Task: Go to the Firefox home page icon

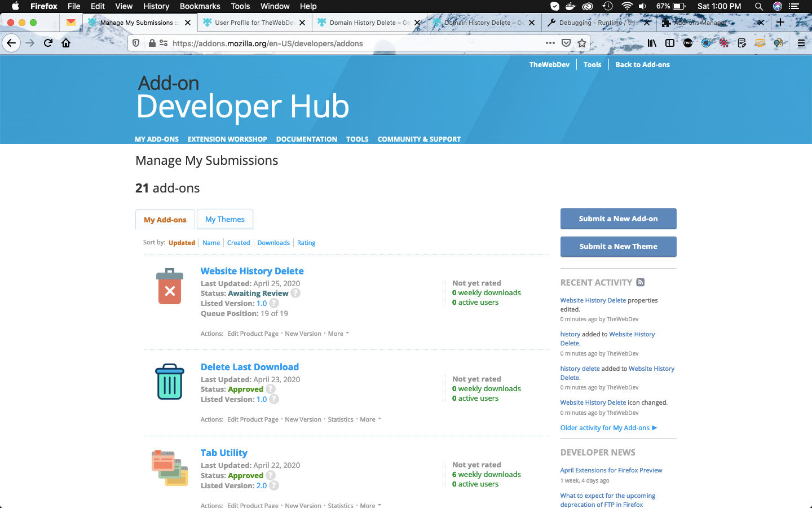Action: (66, 43)
